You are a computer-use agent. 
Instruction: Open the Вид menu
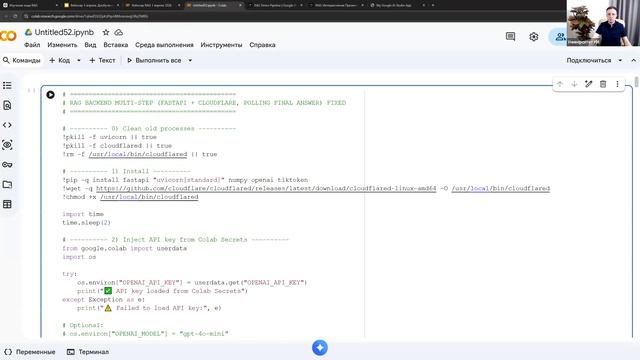90,45
